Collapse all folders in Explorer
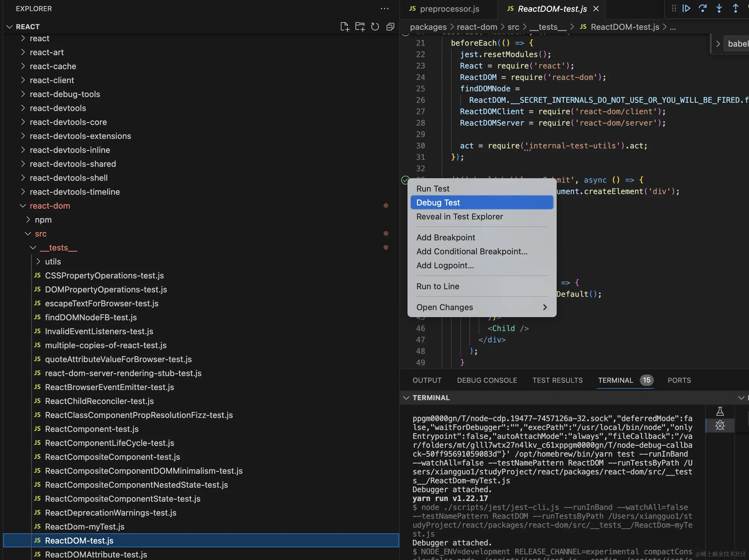This screenshot has height=560, width=749. tap(390, 27)
